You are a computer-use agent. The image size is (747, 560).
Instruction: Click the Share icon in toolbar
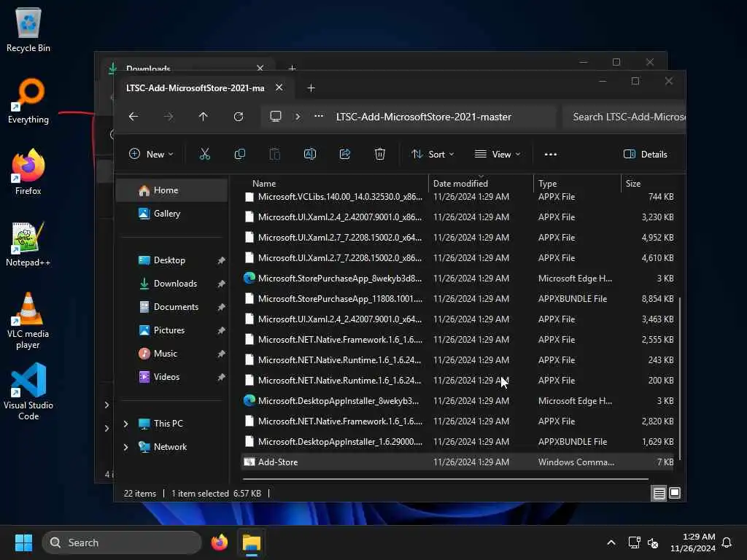[345, 154]
